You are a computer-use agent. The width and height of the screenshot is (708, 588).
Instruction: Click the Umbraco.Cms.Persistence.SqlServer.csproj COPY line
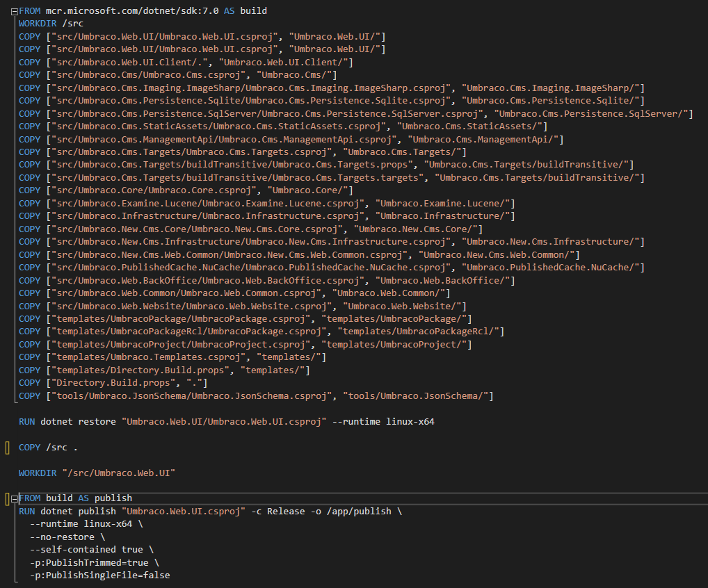click(356, 114)
